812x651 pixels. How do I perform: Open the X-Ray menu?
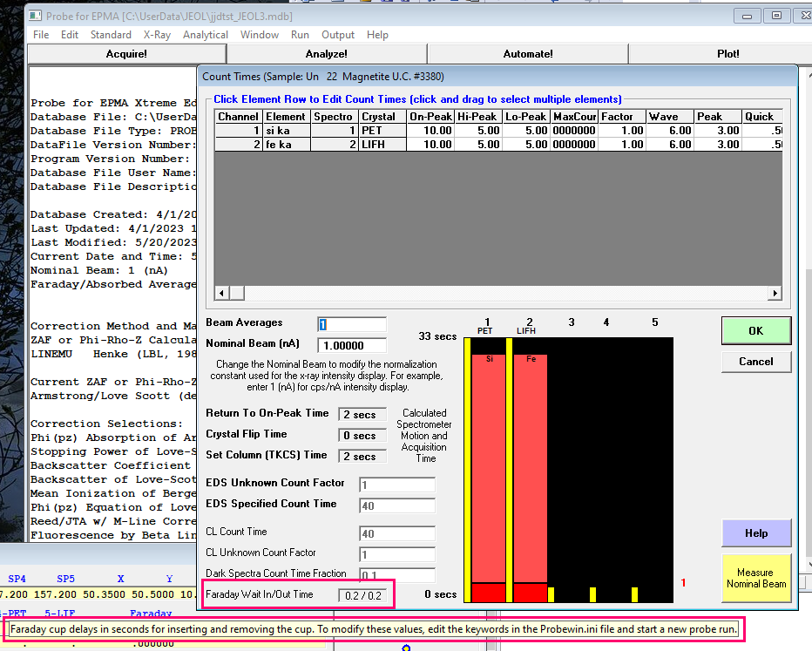[x=157, y=35]
